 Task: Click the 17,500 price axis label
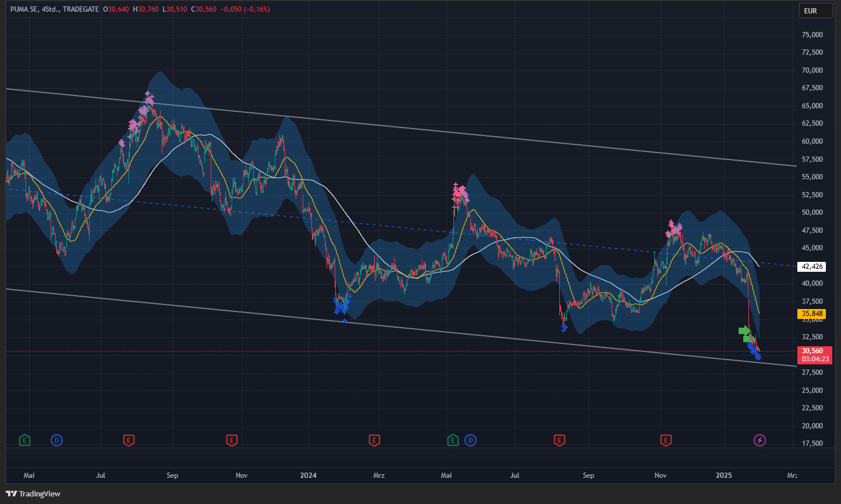coord(812,443)
